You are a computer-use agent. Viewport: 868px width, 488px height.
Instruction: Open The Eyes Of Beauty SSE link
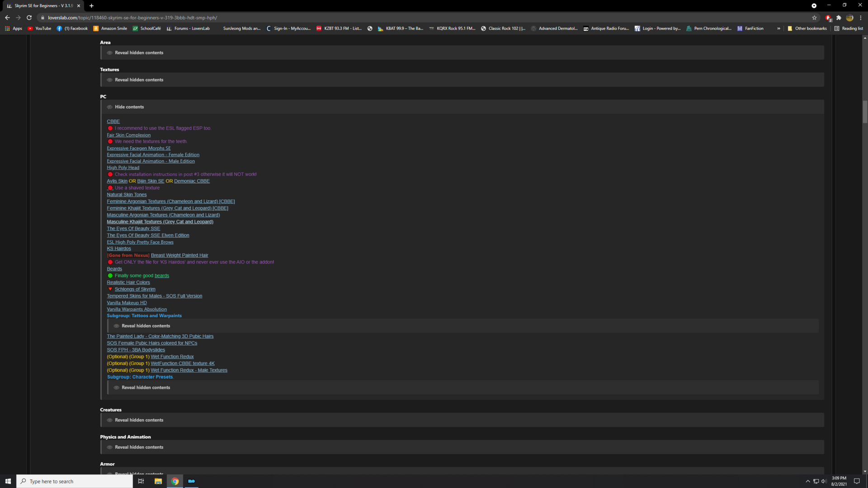tap(133, 229)
